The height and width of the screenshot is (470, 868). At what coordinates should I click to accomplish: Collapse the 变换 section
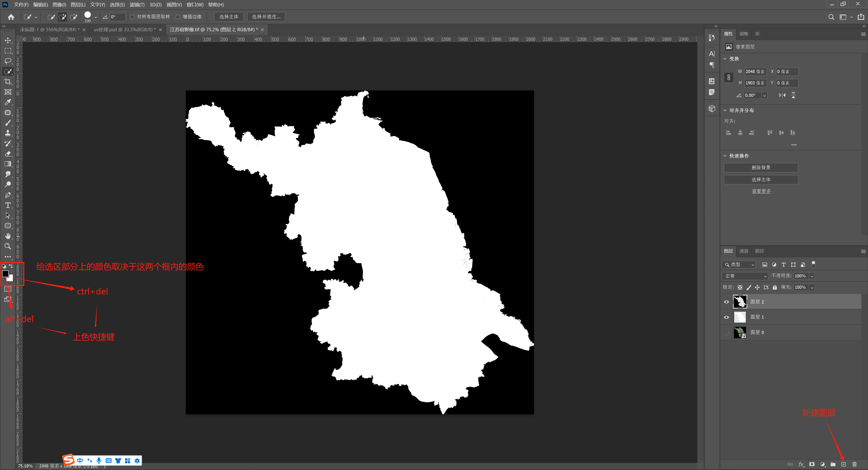pyautogui.click(x=725, y=59)
